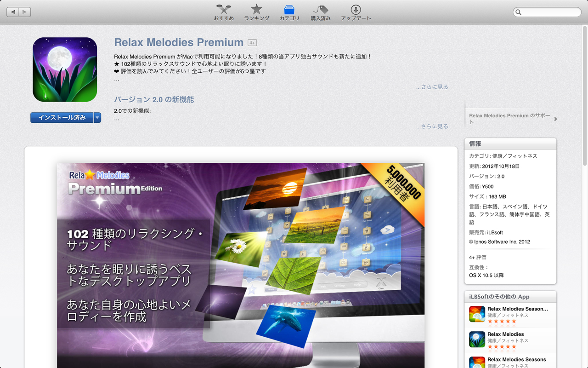The image size is (588, 368).
Task: Click the vertical scrollbar thumb
Action: (585, 96)
